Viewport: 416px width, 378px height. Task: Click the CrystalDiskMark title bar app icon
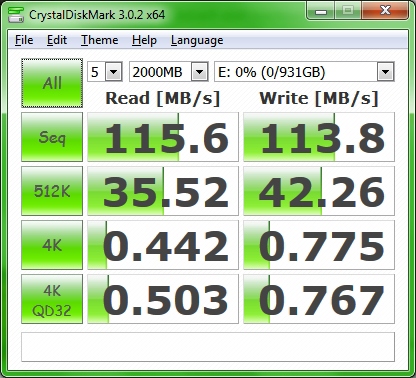click(16, 14)
